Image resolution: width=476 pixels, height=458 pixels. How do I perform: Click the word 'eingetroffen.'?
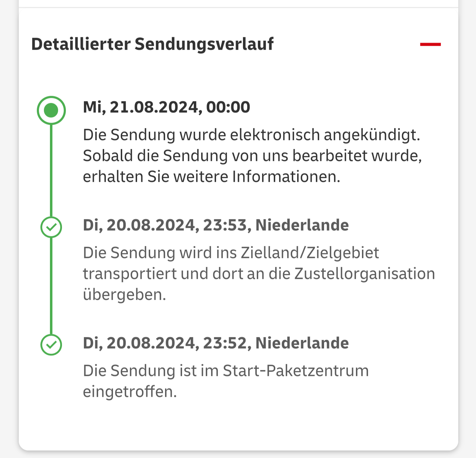pos(130,392)
